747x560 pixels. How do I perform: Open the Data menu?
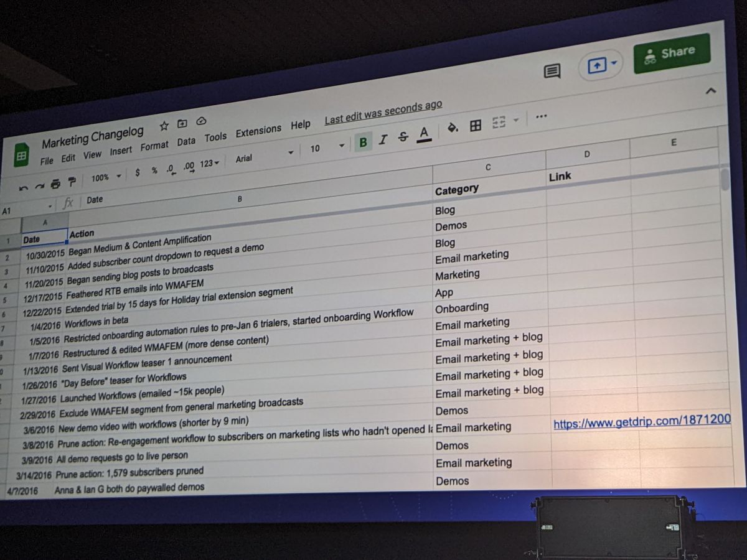[x=186, y=142]
